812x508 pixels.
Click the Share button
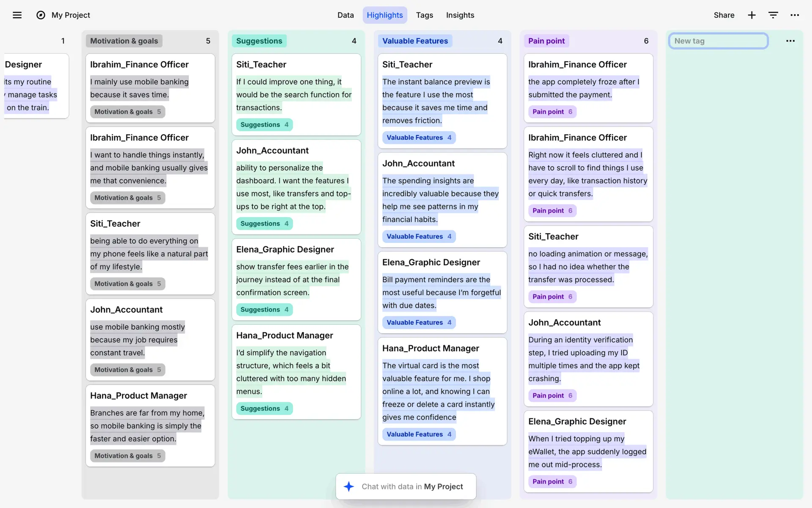click(x=724, y=15)
